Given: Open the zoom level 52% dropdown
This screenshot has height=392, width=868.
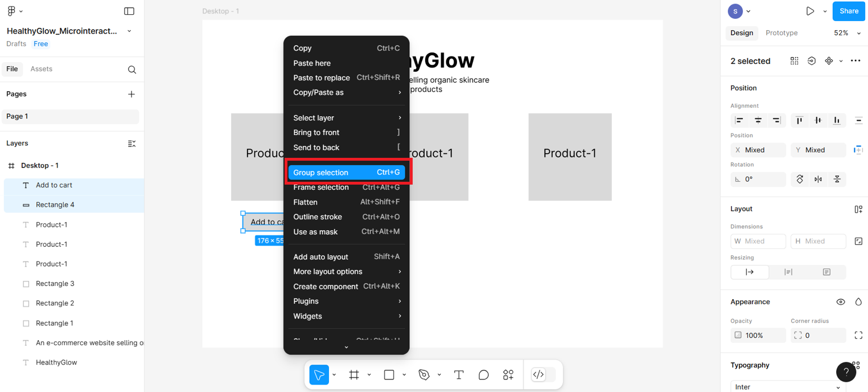Looking at the screenshot, I should pyautogui.click(x=847, y=33).
